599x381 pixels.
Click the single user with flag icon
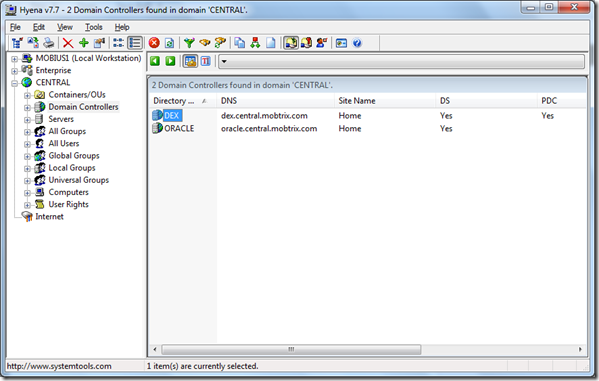click(x=322, y=43)
